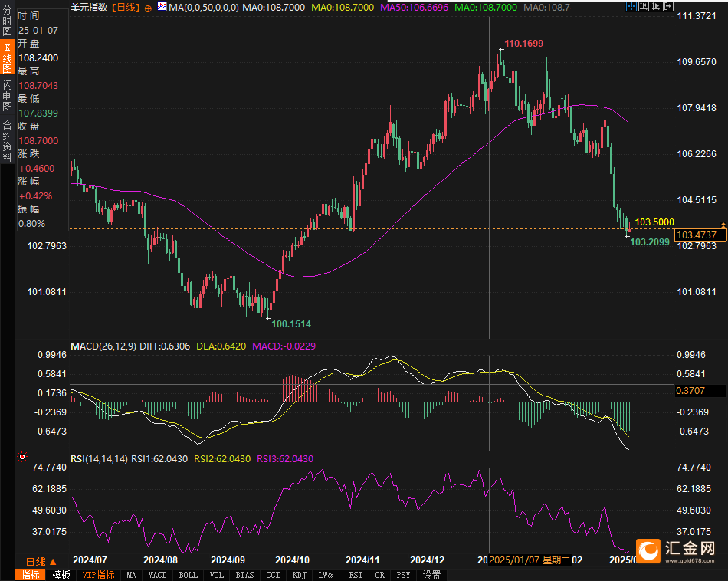Click the shift-chart-right arrow icon

(x=668, y=6)
